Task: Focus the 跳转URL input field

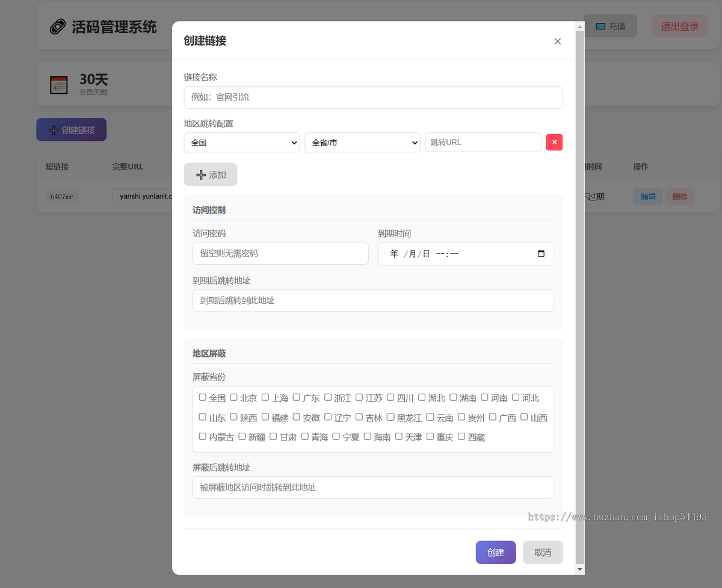Action: 483,143
